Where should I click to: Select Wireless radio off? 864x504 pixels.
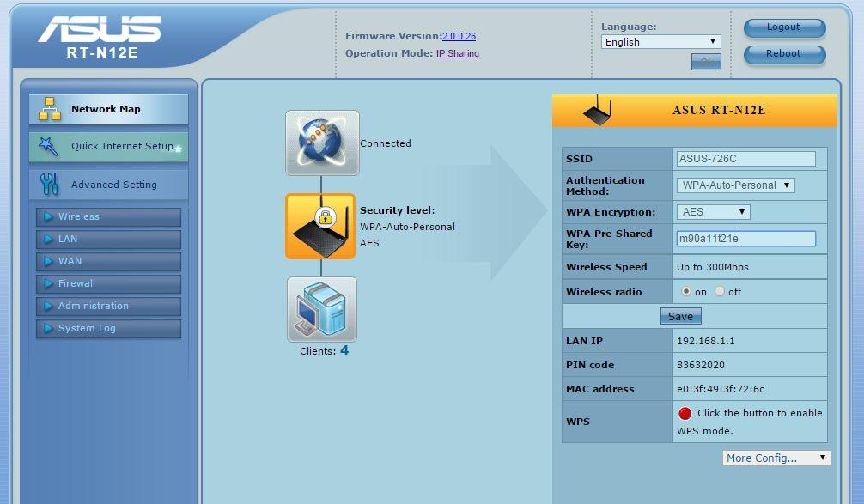click(x=720, y=291)
